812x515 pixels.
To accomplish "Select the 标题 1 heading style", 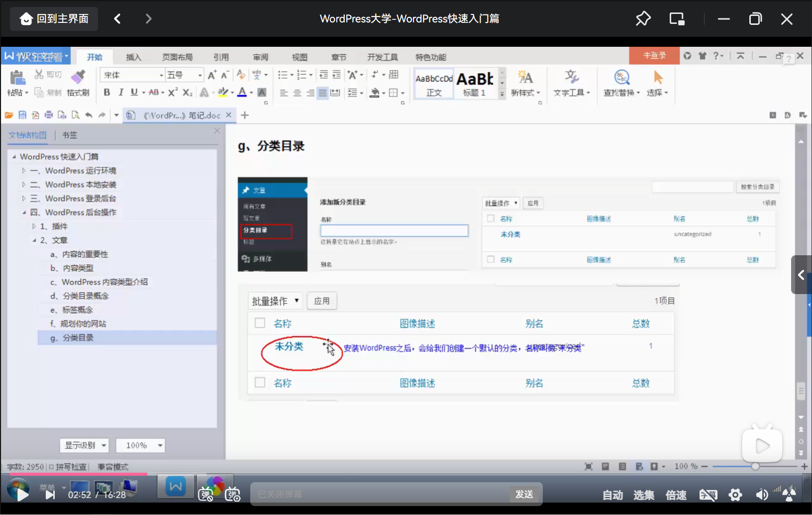I will point(476,84).
